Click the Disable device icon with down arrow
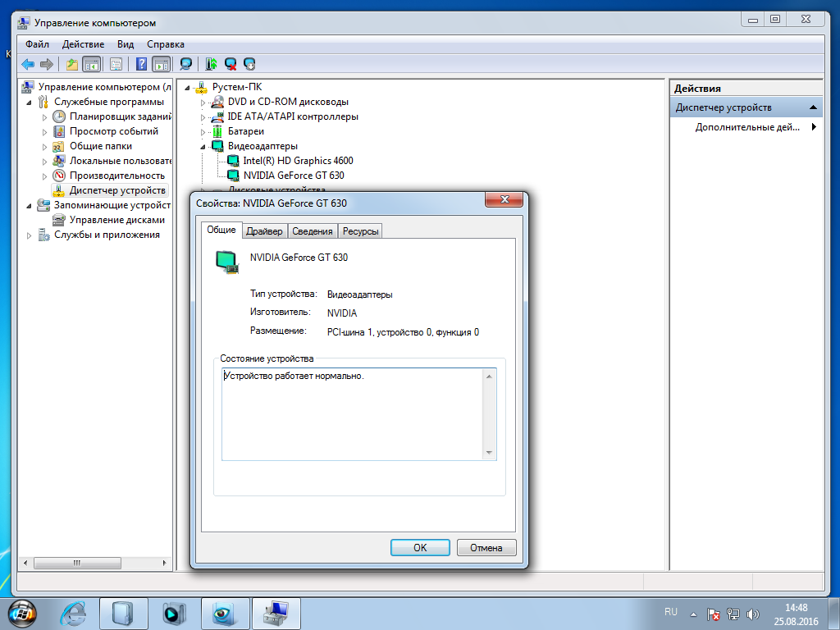This screenshot has width=840, height=630. pos(249,64)
